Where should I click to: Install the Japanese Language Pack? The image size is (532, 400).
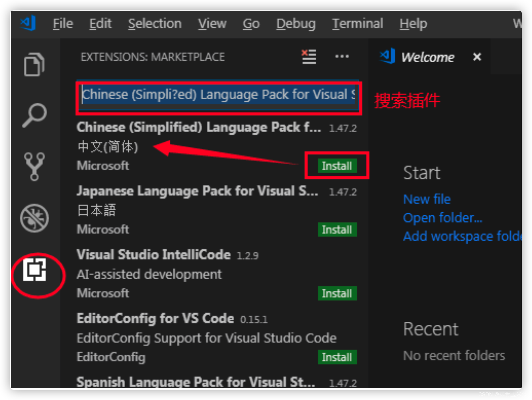(x=337, y=230)
